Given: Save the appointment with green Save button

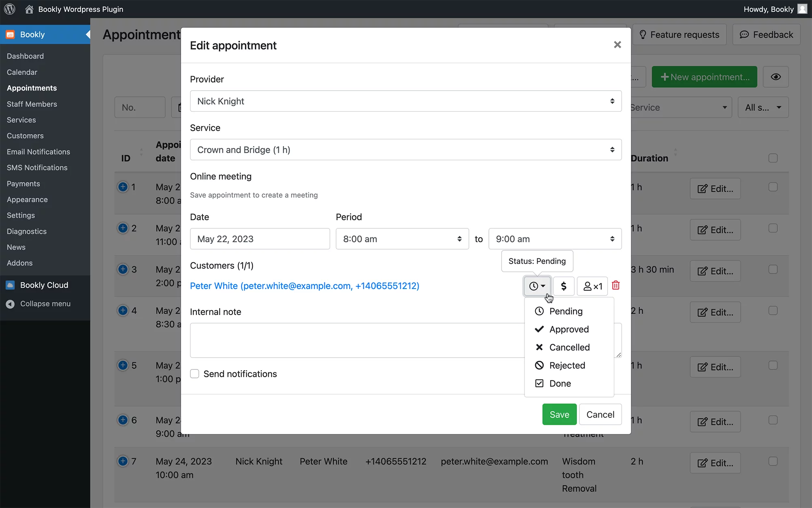Looking at the screenshot, I should [x=559, y=414].
